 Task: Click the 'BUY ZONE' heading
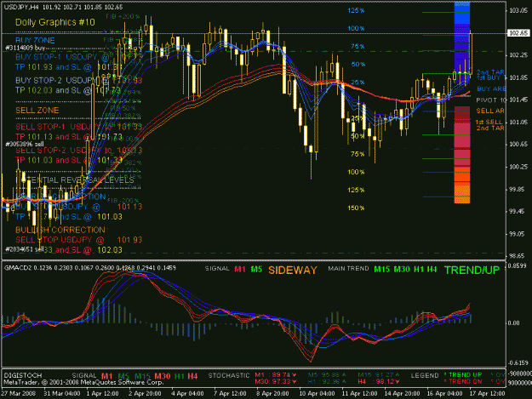tap(35, 40)
